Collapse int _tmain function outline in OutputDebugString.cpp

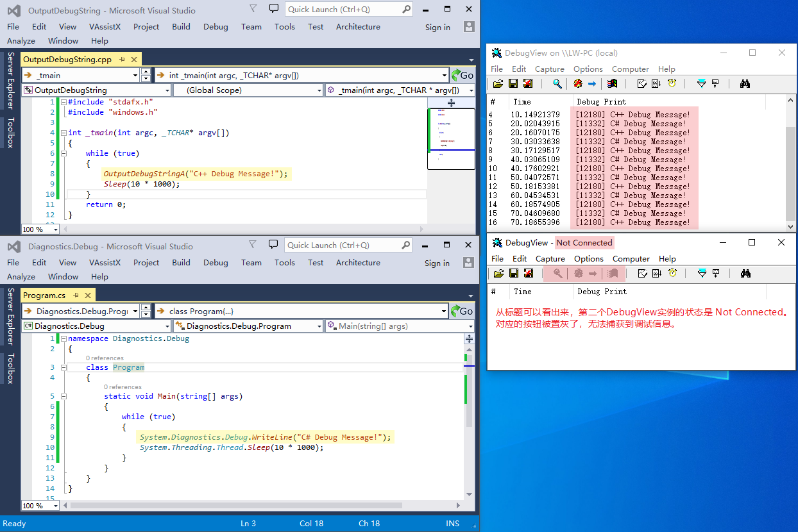(64, 133)
